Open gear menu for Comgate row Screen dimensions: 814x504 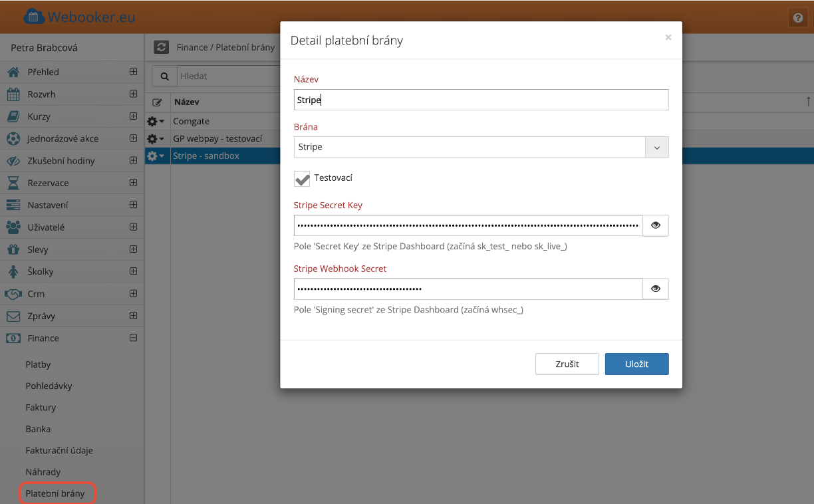(x=156, y=122)
